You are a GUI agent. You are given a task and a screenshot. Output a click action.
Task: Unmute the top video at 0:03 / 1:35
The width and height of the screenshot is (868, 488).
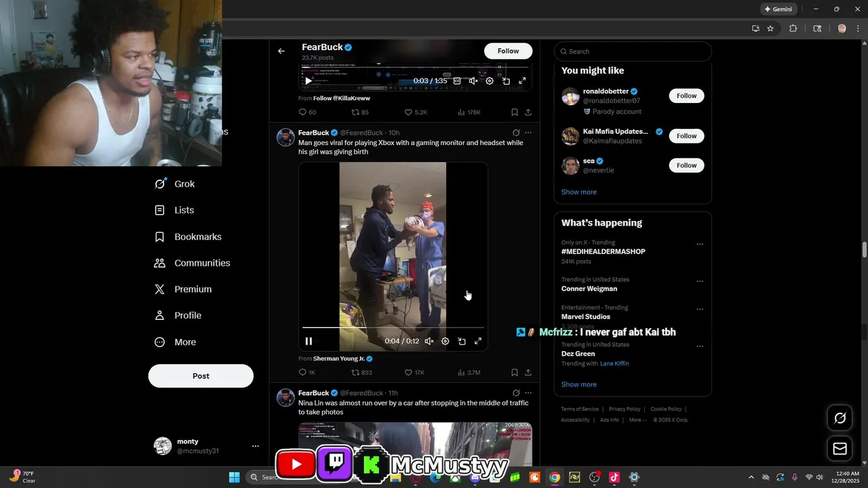(x=473, y=81)
